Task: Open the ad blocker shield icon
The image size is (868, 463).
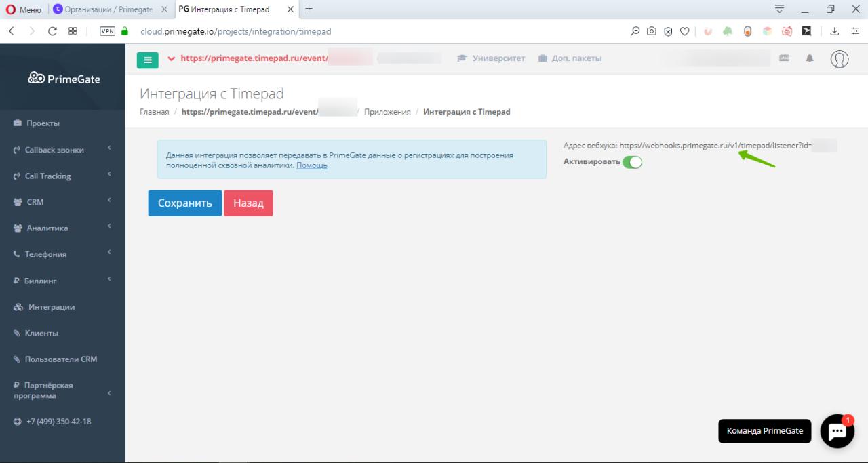Action: [668, 31]
